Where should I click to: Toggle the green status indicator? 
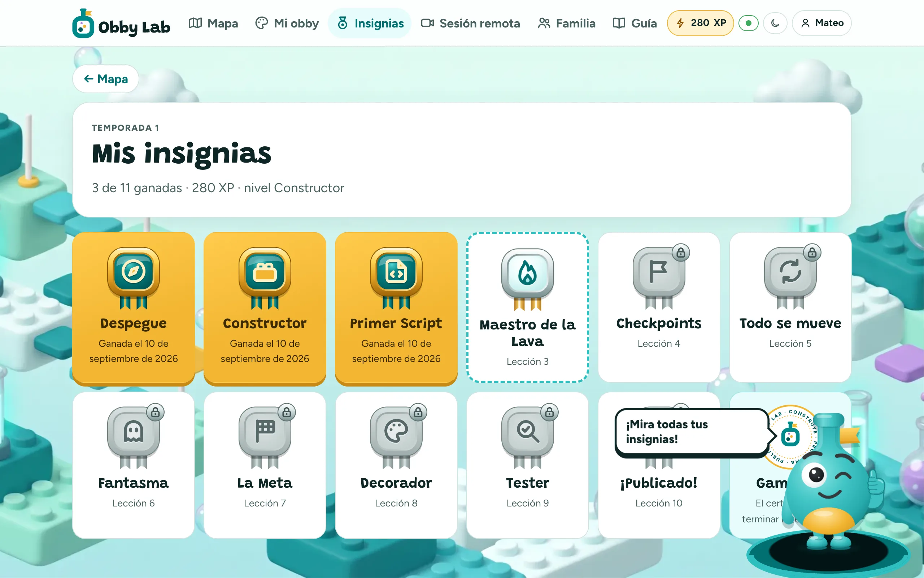(748, 23)
